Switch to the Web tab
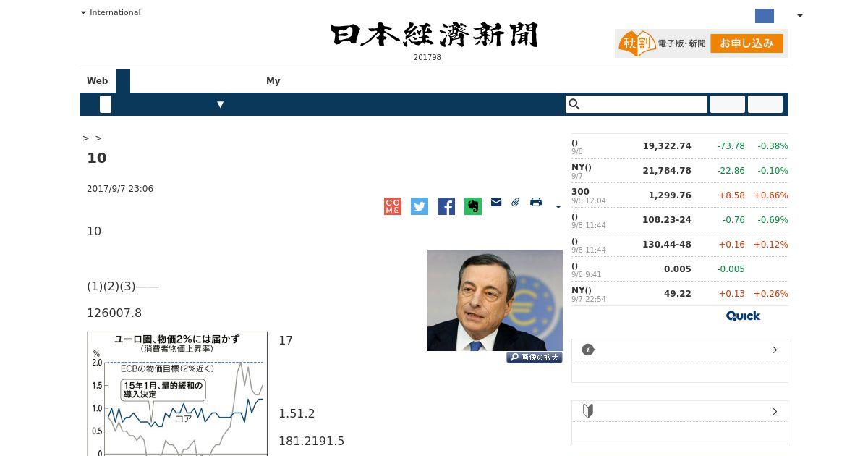This screenshot has width=868, height=456. click(x=98, y=81)
